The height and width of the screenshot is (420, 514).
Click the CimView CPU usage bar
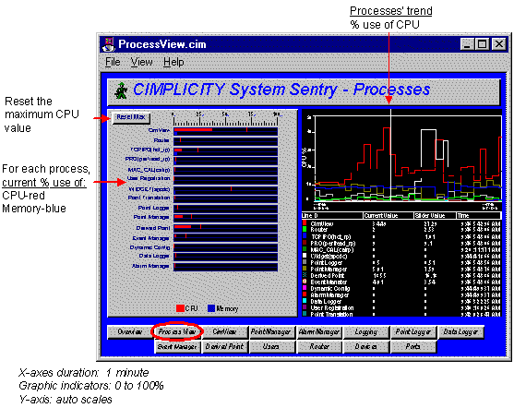[225, 130]
